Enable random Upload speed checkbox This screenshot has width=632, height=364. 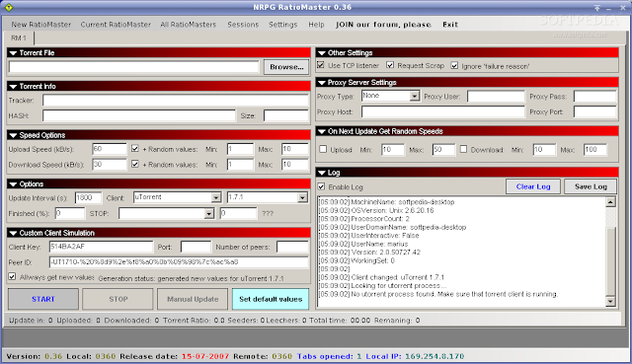click(323, 149)
